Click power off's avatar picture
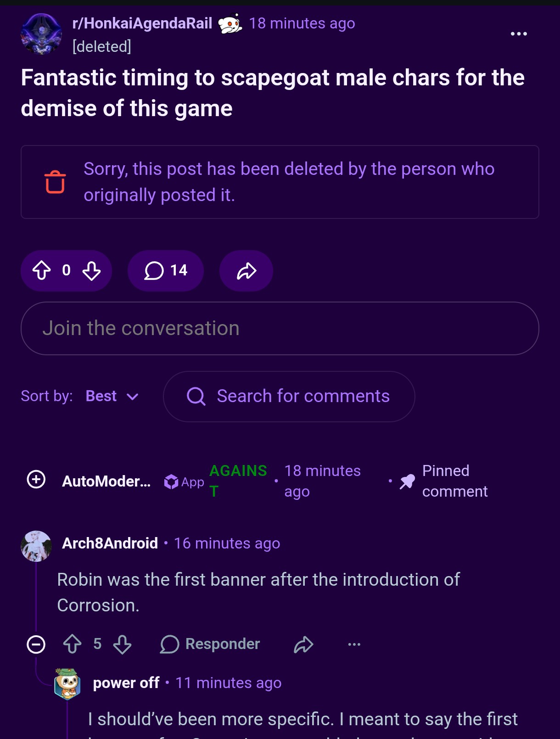The image size is (560, 739). tap(67, 684)
